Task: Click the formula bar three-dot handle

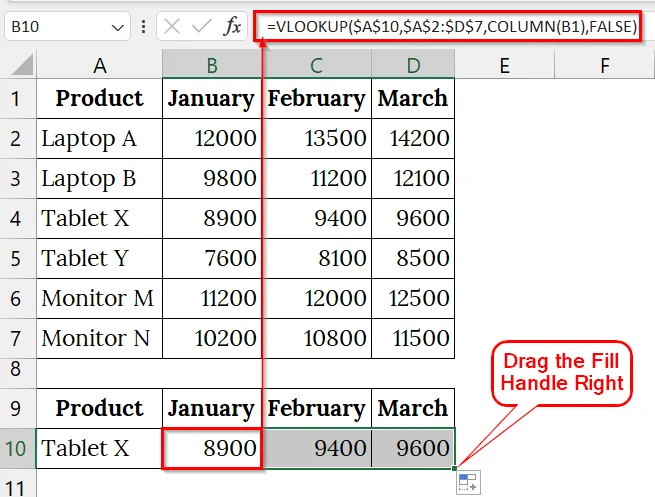Action: tap(143, 27)
